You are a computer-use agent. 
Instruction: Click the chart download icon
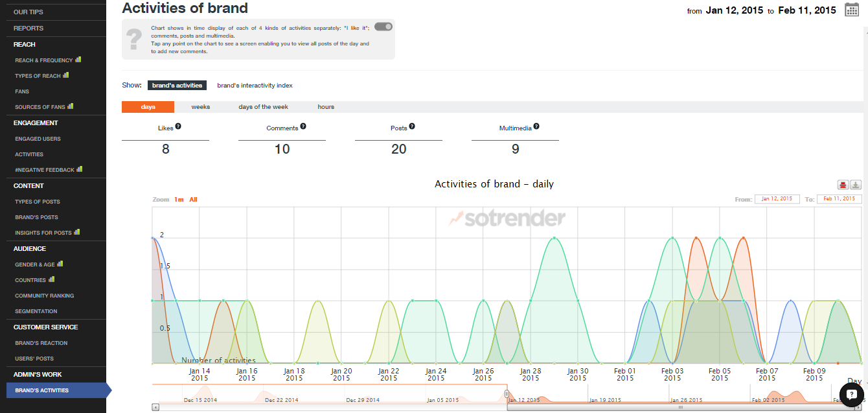856,185
